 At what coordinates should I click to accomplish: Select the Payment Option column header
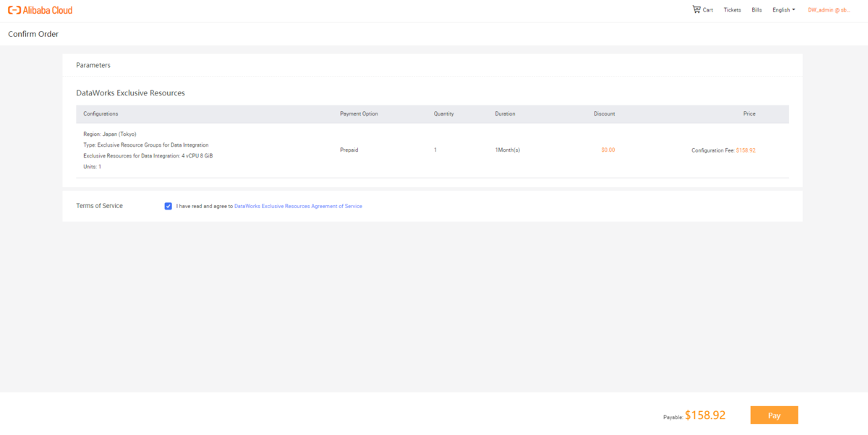tap(359, 114)
